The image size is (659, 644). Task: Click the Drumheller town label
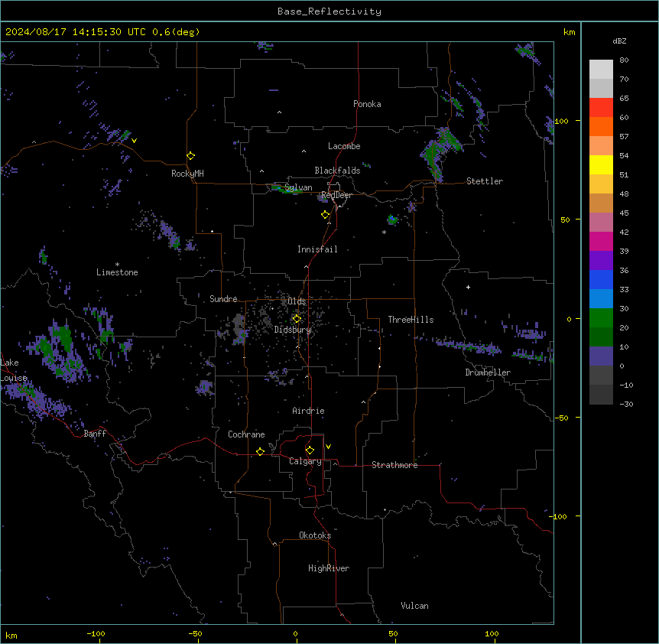click(x=488, y=373)
